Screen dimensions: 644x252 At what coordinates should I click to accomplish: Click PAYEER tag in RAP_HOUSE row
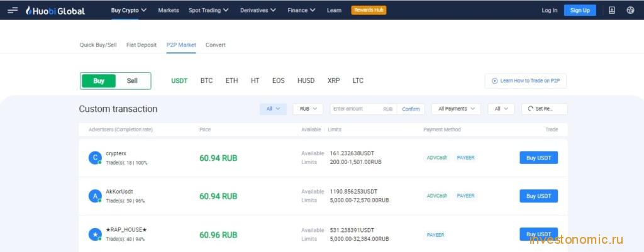pos(435,235)
